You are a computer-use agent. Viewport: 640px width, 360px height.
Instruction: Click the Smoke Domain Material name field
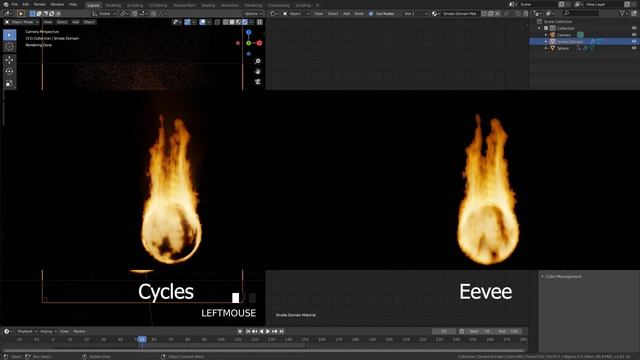pyautogui.click(x=460, y=13)
